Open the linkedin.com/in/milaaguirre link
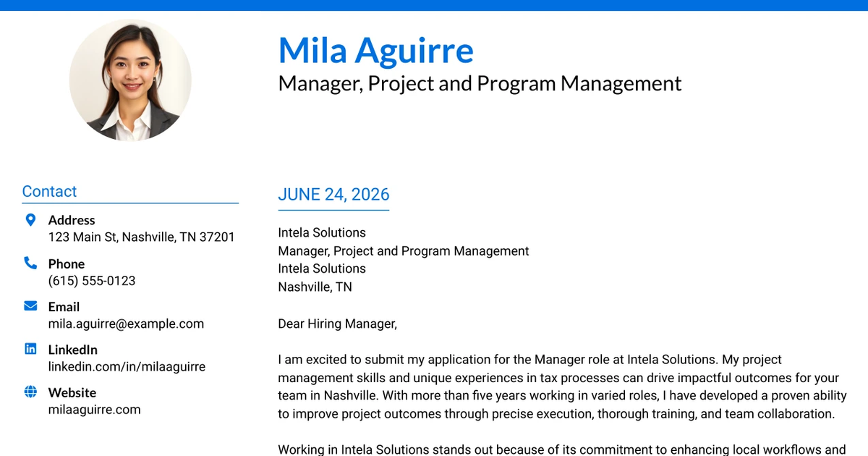 click(127, 366)
